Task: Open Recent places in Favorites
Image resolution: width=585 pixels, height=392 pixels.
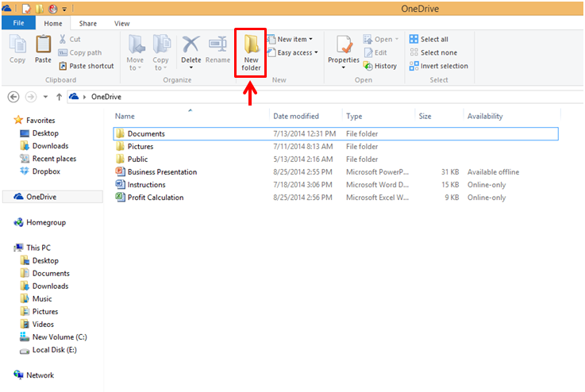Action: [x=48, y=159]
